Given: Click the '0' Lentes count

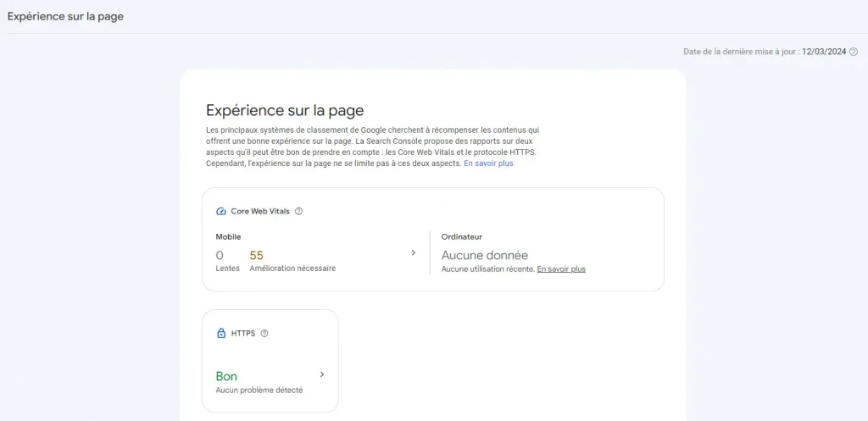Looking at the screenshot, I should click(220, 255).
